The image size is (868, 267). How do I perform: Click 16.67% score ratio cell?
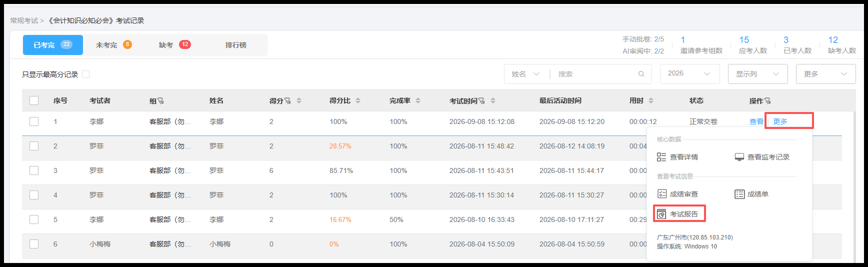coord(340,219)
